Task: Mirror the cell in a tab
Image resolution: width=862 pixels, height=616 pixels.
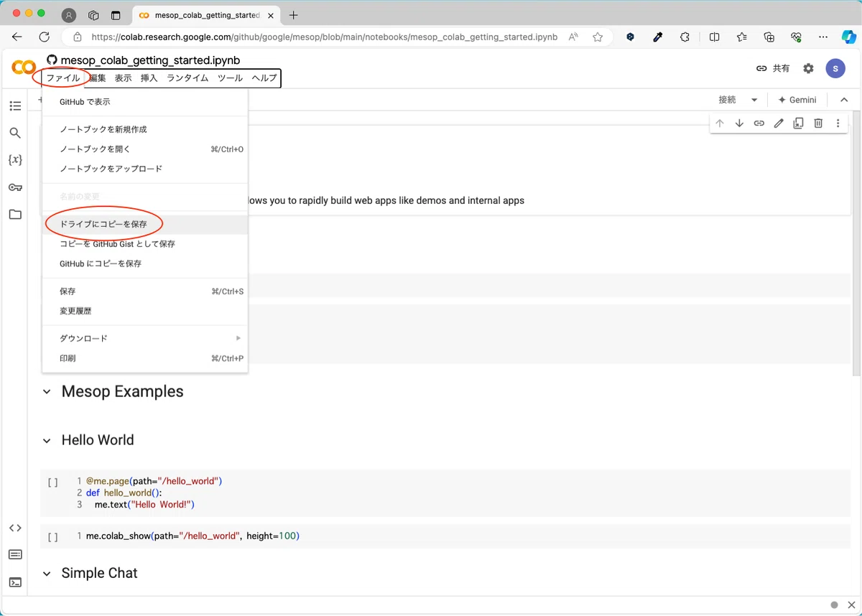Action: [x=798, y=123]
